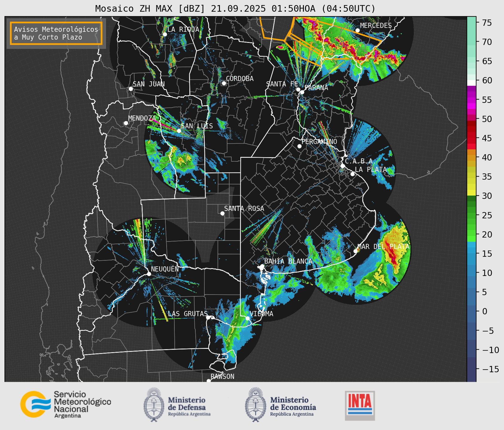Select the Mendoza city marker dot
The image size is (504, 430).
(126, 123)
